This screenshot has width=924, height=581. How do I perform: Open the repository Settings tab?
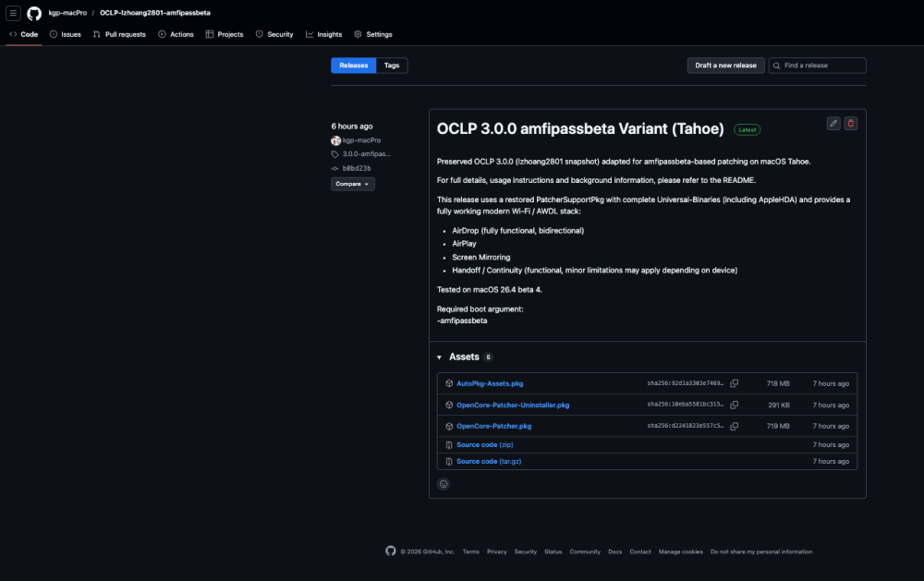(x=373, y=34)
